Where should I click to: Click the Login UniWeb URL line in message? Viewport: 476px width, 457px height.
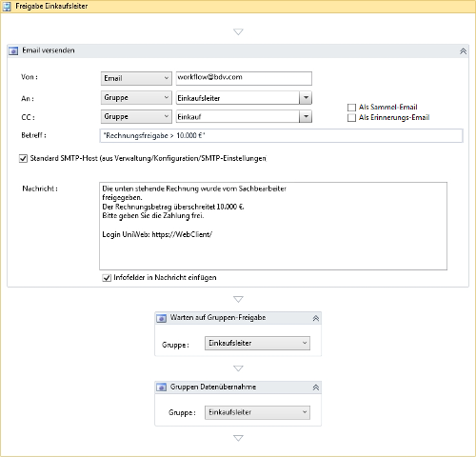pyautogui.click(x=157, y=234)
